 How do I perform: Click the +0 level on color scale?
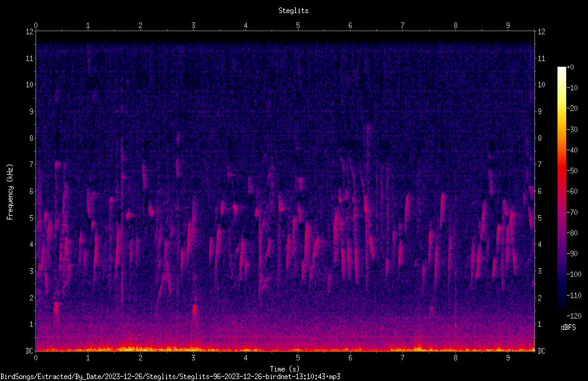[x=570, y=67]
